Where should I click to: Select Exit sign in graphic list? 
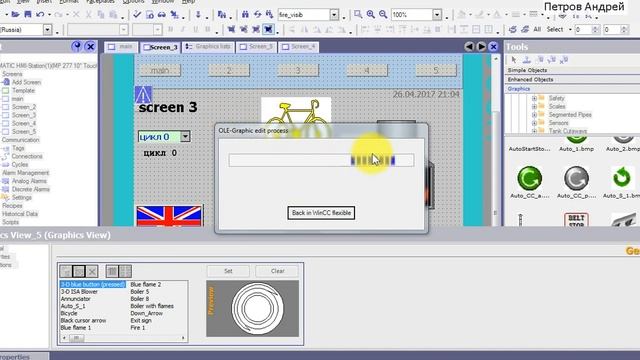point(141,320)
